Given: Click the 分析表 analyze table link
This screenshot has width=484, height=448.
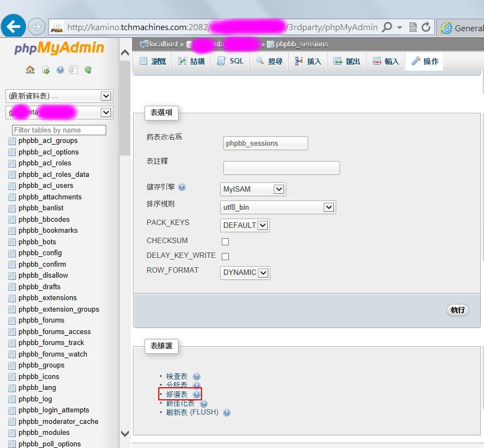Looking at the screenshot, I should [177, 384].
